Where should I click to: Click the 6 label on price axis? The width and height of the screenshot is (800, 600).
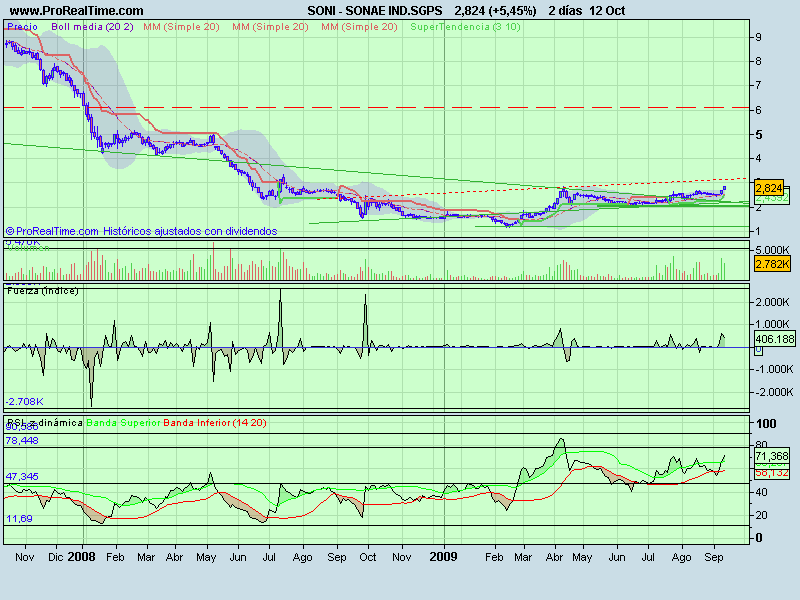click(x=759, y=110)
